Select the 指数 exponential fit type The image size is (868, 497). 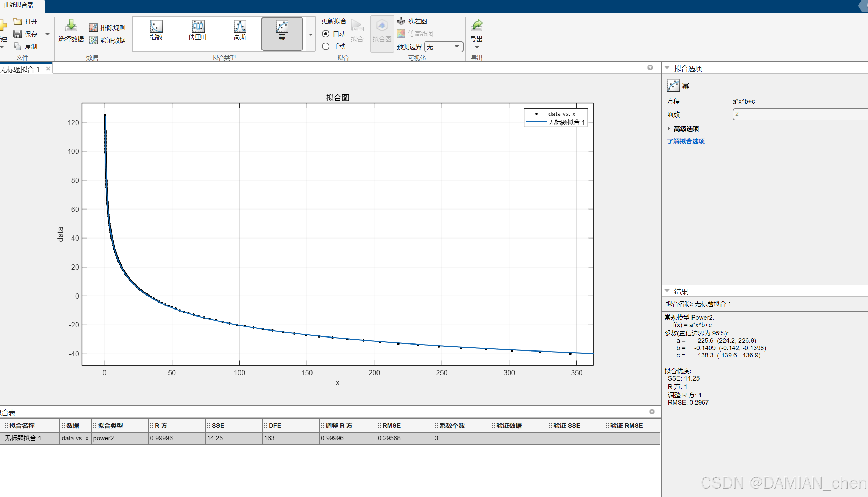pyautogui.click(x=156, y=30)
